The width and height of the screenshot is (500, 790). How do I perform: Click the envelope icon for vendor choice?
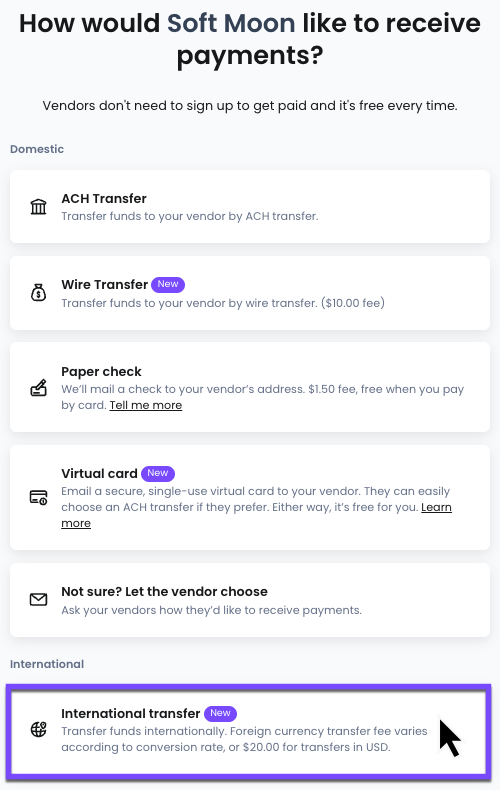point(38,600)
